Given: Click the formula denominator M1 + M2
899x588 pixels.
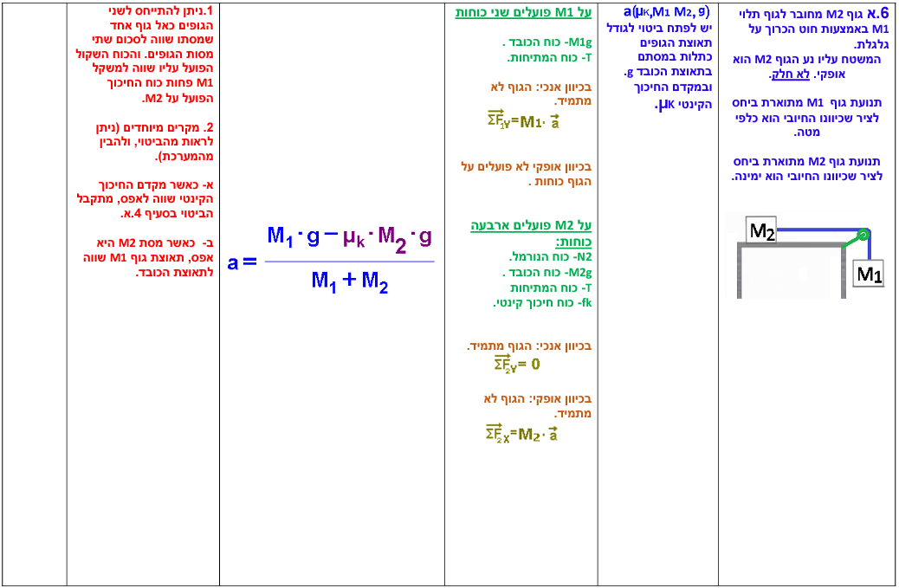Looking at the screenshot, I should [349, 281].
